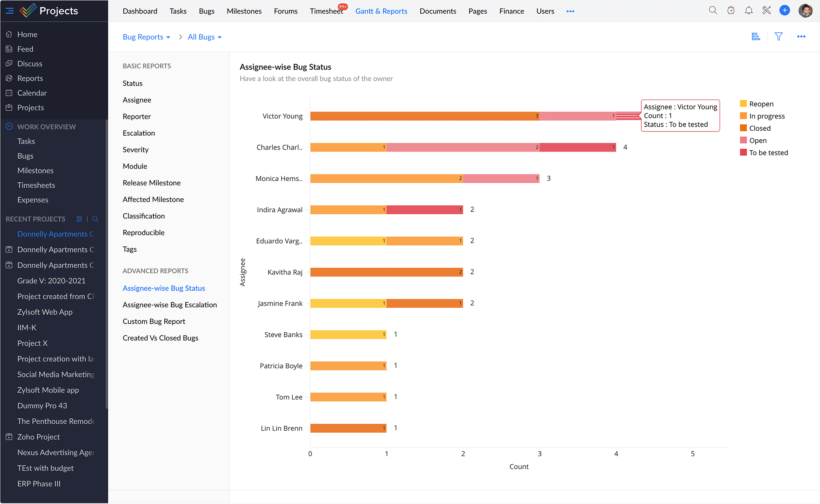Open Created Vs Closed Bugs report

tap(160, 338)
